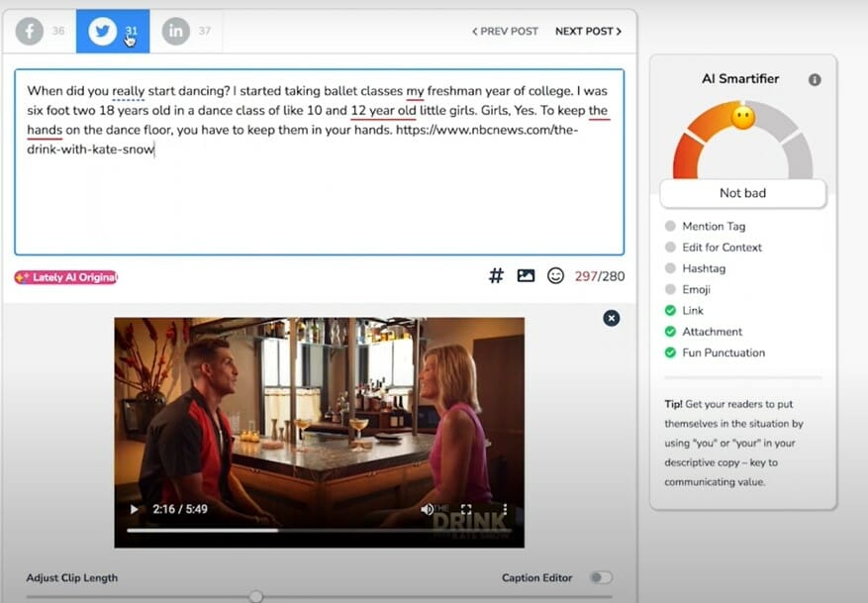This screenshot has height=603, width=868.
Task: Remove the video attachment with the X icon
Action: [611, 318]
